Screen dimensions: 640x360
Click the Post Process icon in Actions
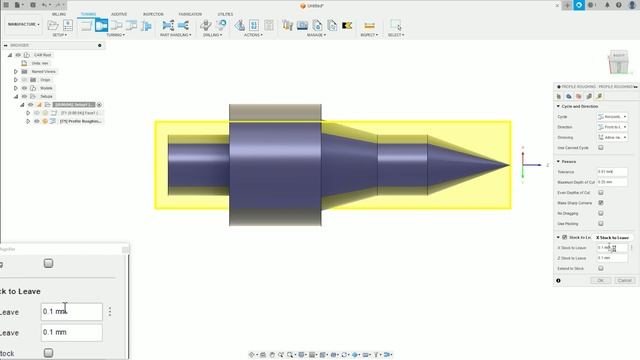click(x=254, y=25)
